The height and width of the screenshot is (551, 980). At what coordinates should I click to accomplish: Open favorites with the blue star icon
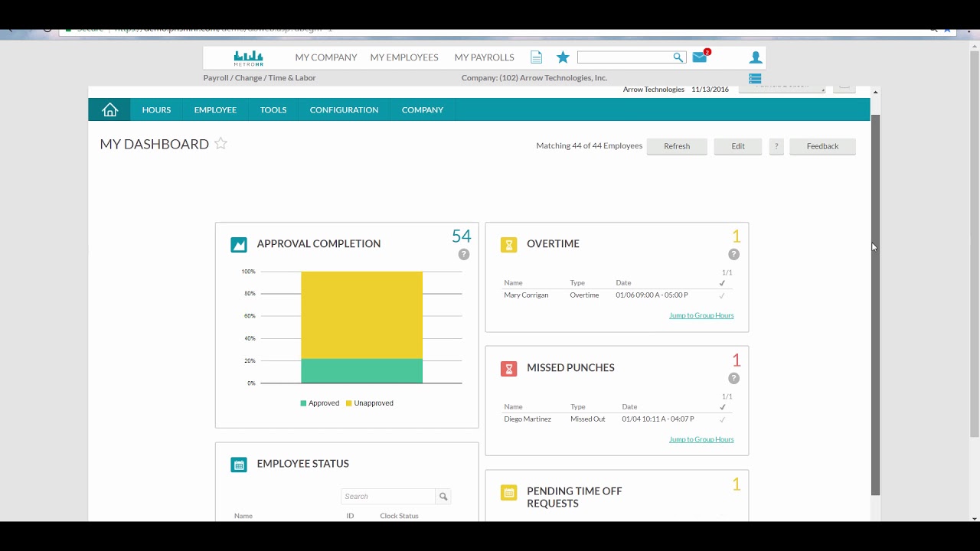563,57
